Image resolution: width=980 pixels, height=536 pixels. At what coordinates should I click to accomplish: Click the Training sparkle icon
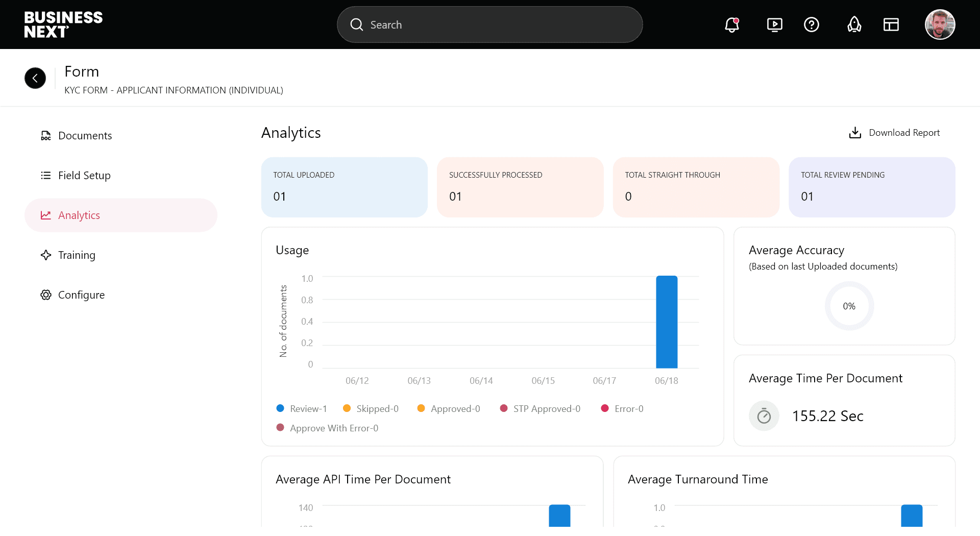tap(46, 255)
